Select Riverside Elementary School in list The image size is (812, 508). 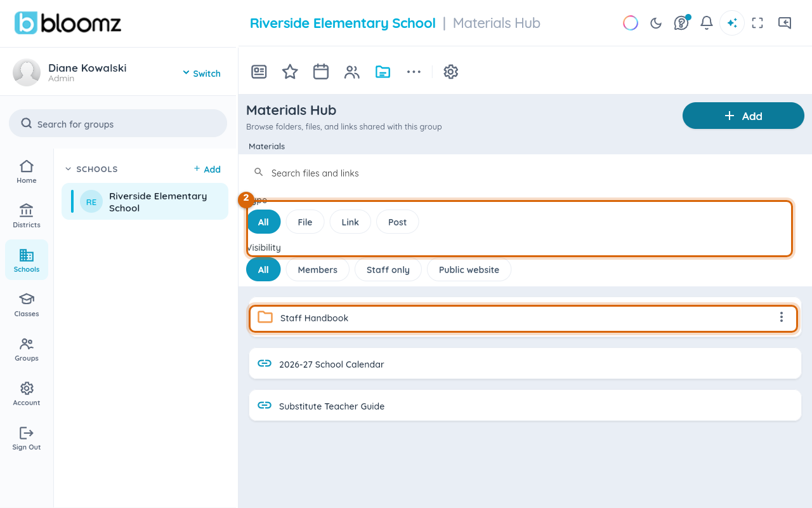[145, 201]
